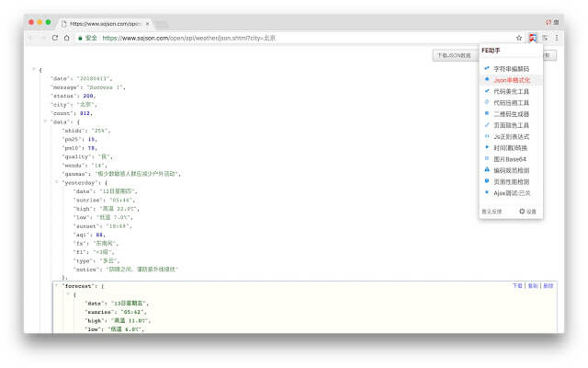Click 意见反馈 link in FE助手 popup
The height and width of the screenshot is (368, 588).
point(492,212)
